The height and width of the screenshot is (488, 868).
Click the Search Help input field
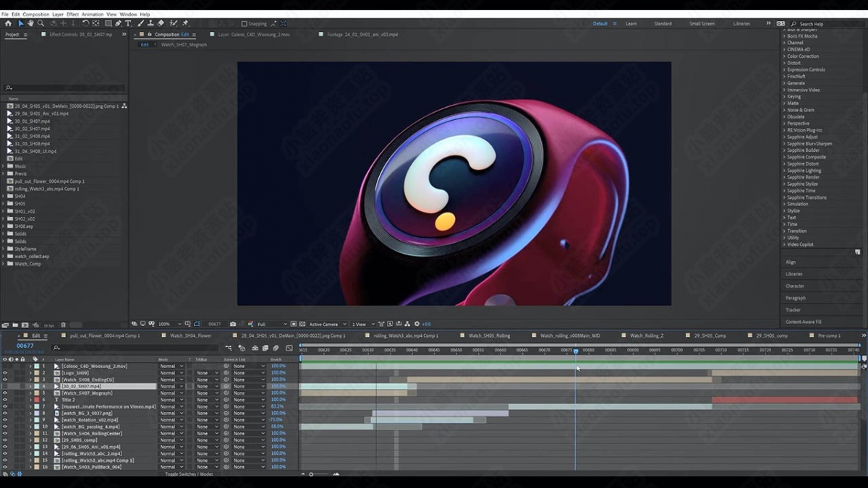click(816, 24)
